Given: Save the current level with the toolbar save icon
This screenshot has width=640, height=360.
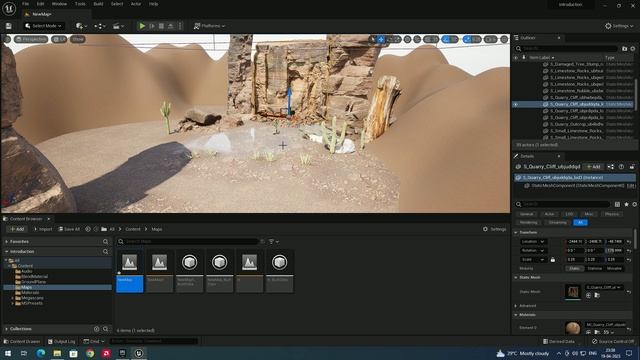Looking at the screenshot, I should click(x=9, y=26).
